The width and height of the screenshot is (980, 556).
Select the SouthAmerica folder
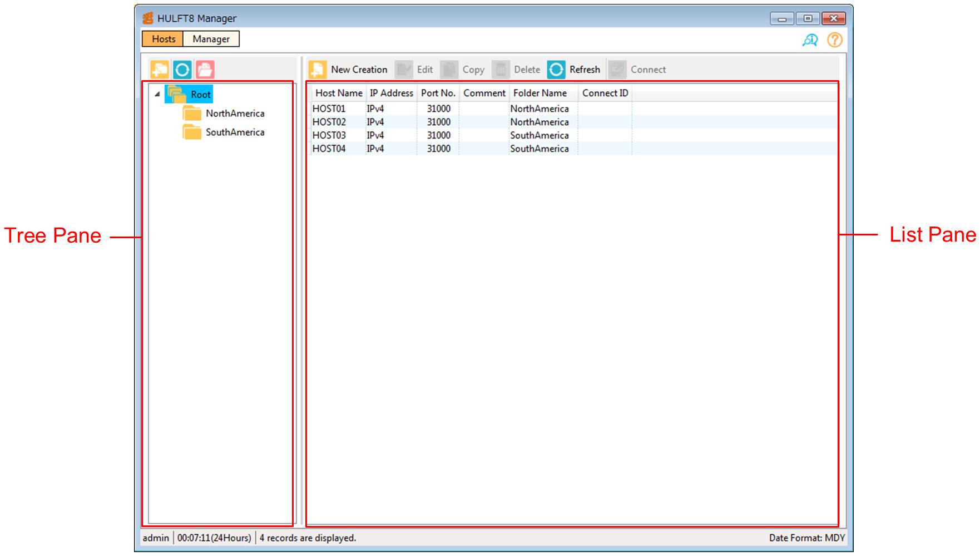point(234,132)
